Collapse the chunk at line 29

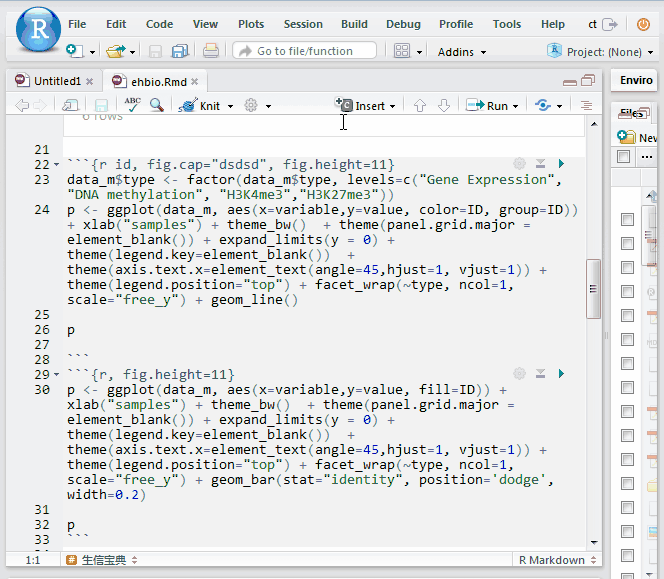(x=57, y=375)
